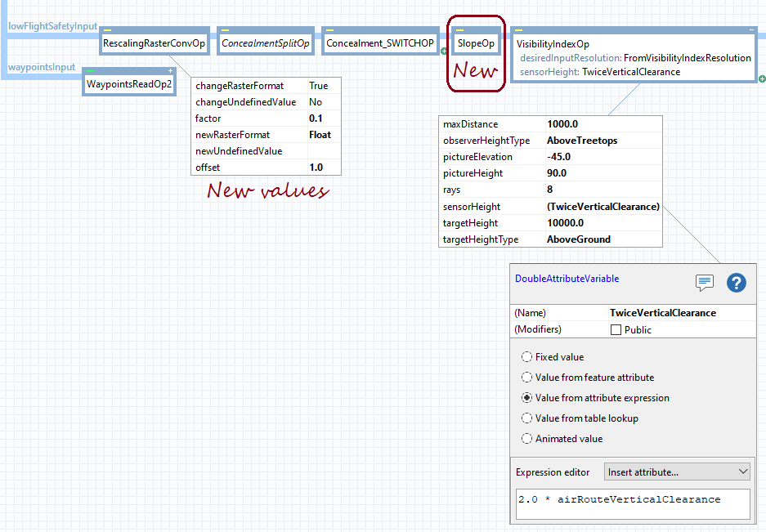Click the comment speech bubble icon

click(704, 283)
